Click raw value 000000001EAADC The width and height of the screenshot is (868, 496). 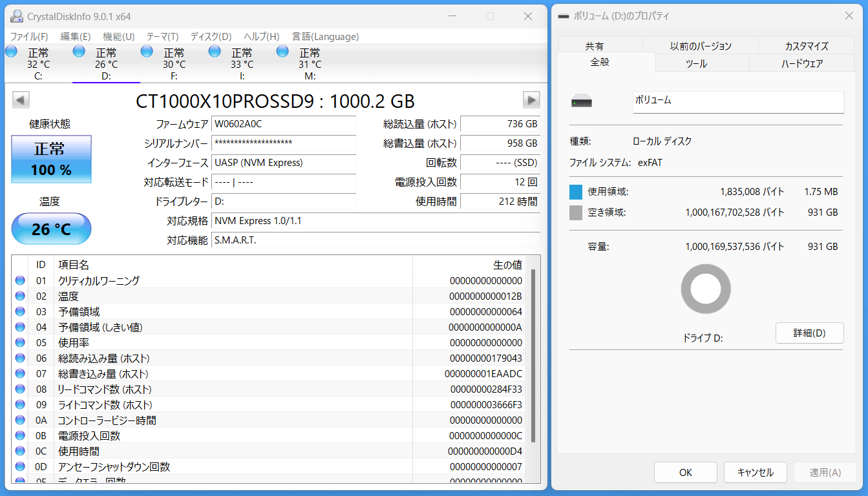pyautogui.click(x=483, y=374)
